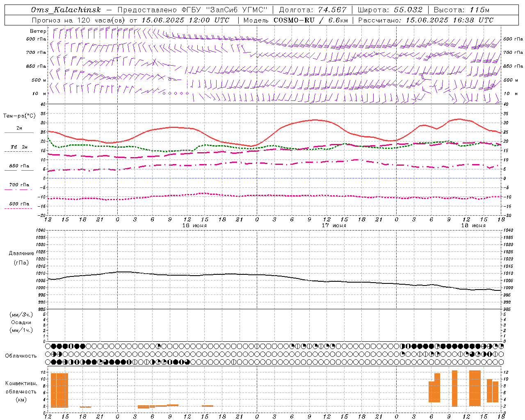Click the narrow tall orange bar on 18 июня 09h
The height and width of the screenshot is (420, 525).
[x=454, y=388]
